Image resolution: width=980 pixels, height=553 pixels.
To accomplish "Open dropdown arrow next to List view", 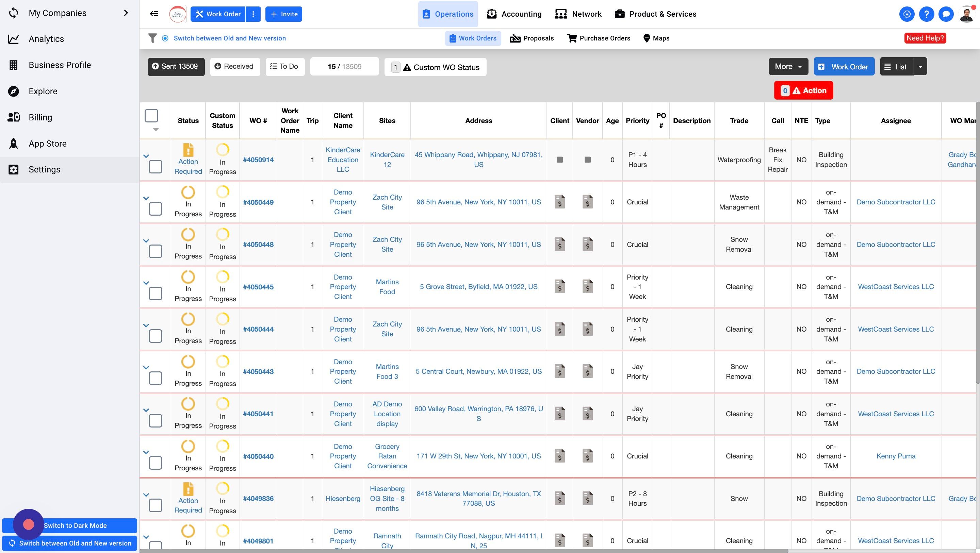I will click(920, 67).
